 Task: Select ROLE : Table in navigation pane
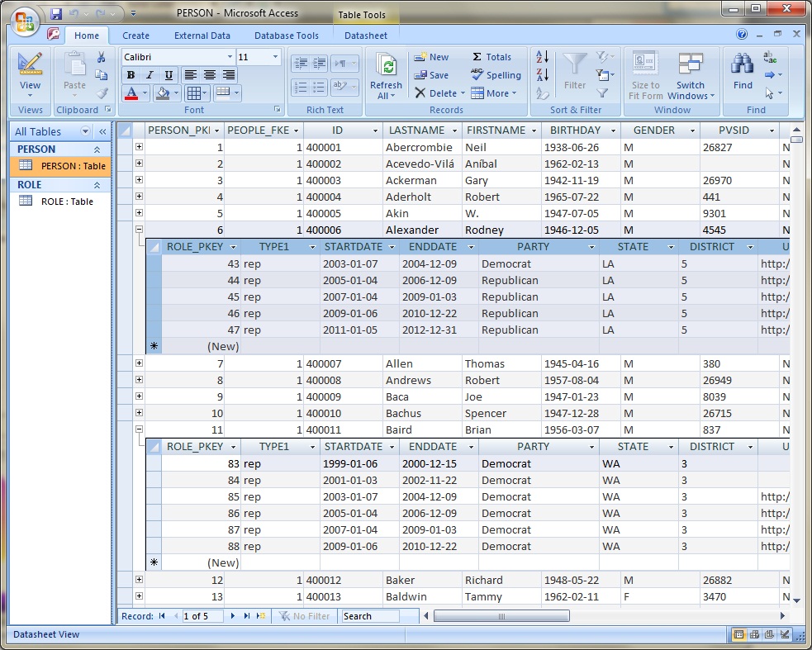pos(60,202)
